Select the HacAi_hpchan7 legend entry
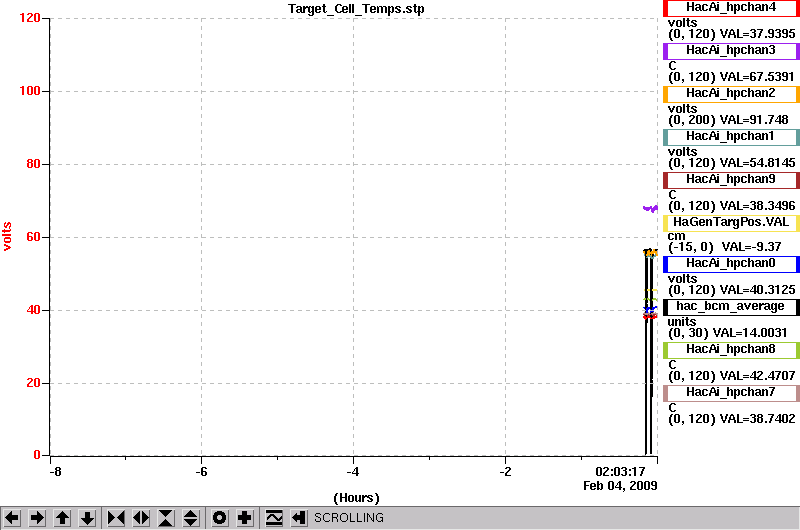 coord(731,393)
